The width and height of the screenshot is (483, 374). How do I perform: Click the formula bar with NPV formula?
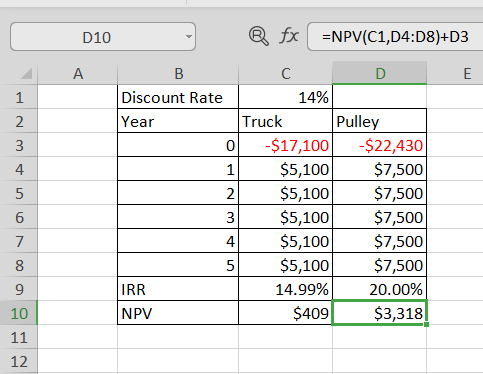pos(395,37)
